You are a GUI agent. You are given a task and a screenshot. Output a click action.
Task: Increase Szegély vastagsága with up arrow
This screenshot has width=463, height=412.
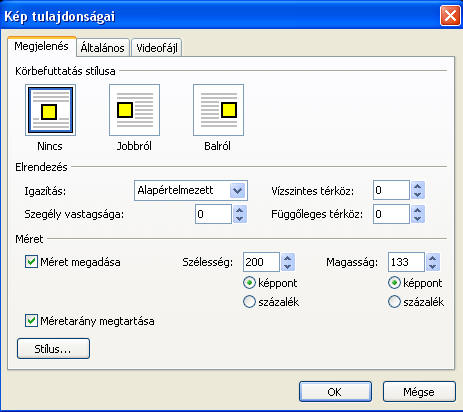coord(240,210)
